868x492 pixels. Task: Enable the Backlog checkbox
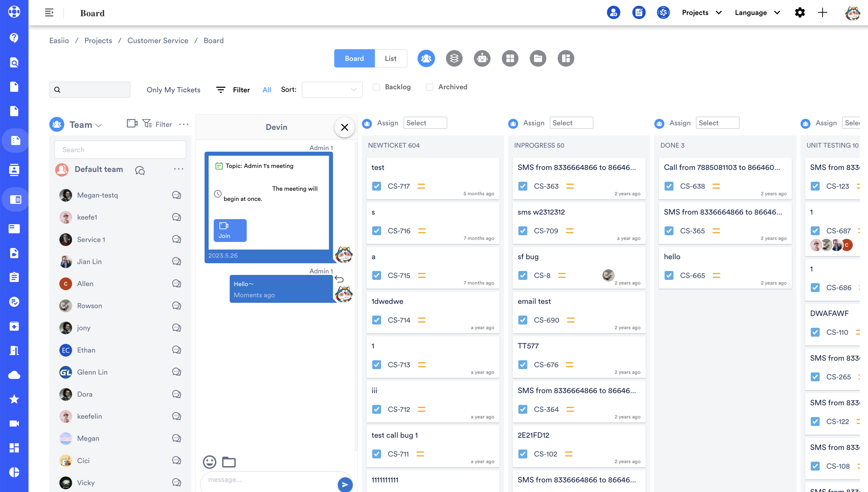click(376, 87)
